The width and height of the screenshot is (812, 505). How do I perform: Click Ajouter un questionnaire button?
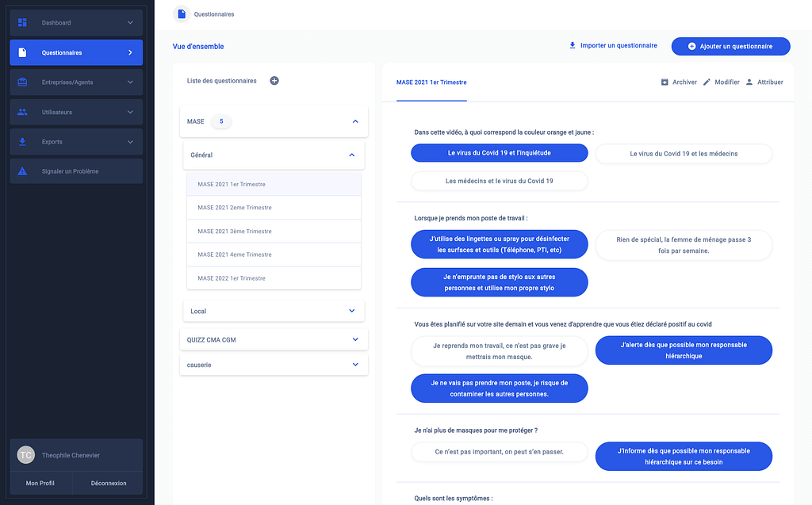click(x=730, y=47)
